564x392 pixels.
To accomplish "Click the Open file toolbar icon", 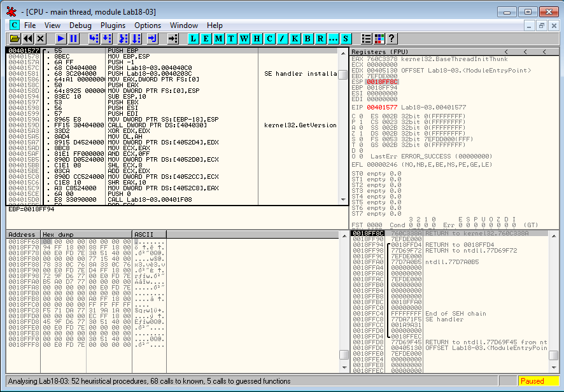I will click(x=15, y=39).
